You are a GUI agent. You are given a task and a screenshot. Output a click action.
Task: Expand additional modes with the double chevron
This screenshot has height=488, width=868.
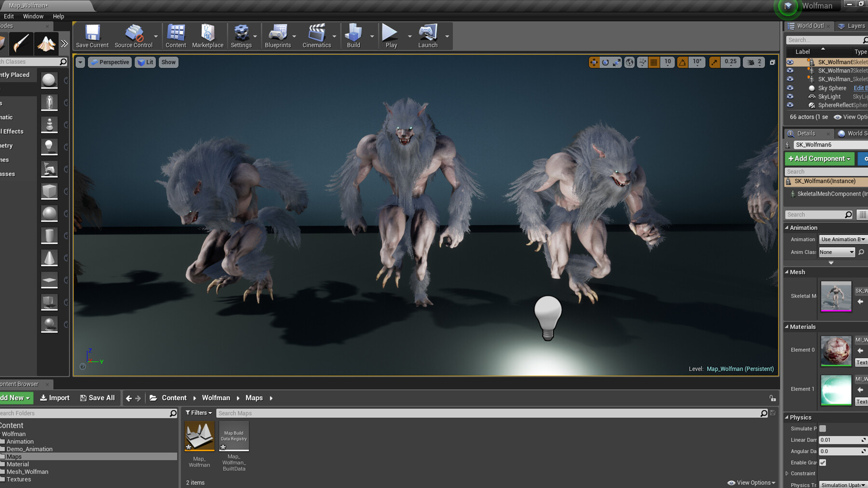pos(64,44)
